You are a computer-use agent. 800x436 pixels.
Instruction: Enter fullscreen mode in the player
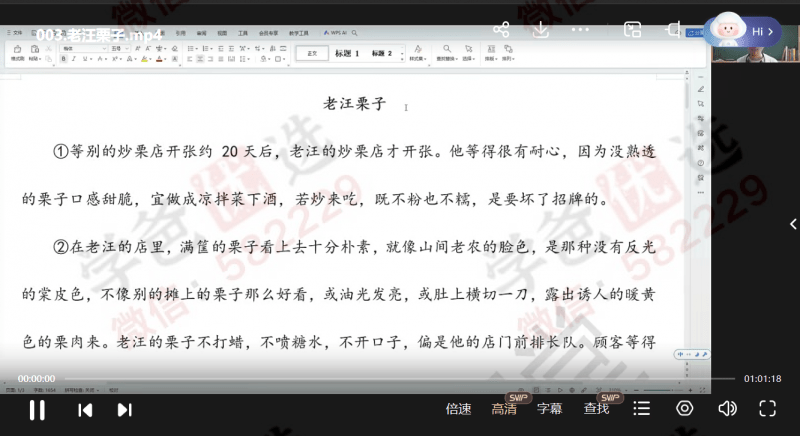click(x=767, y=408)
